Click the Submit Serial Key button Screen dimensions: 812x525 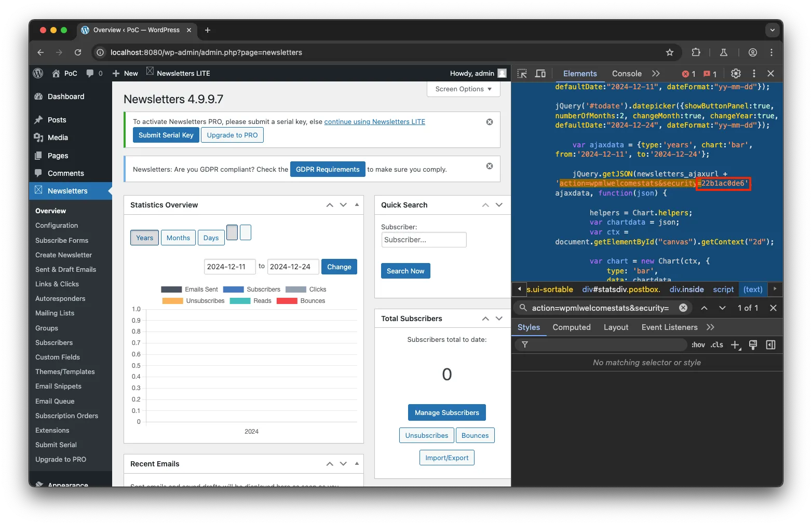[166, 135]
